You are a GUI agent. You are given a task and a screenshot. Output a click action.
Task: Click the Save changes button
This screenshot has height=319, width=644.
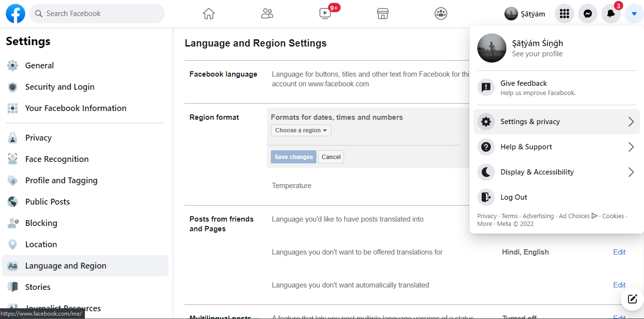coord(294,157)
